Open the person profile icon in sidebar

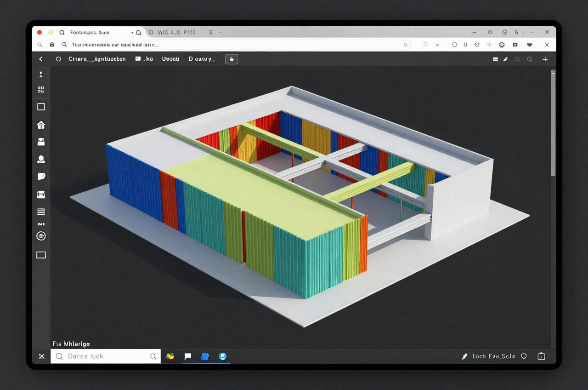[41, 159]
